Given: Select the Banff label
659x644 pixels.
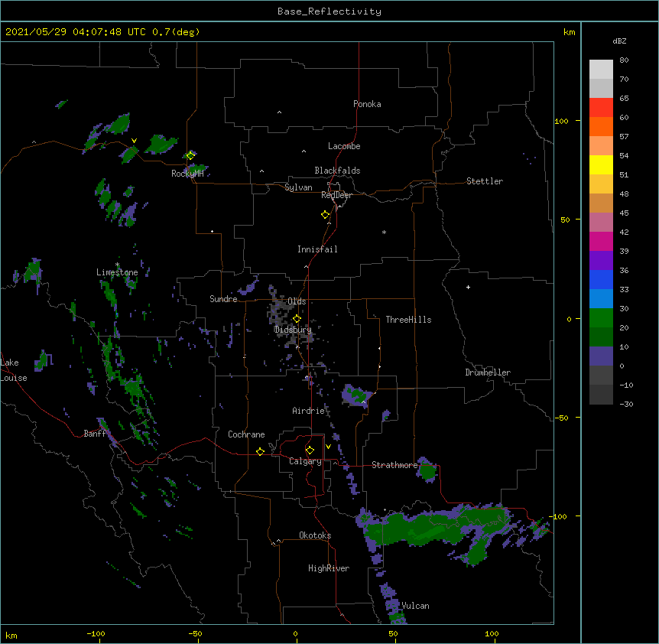Looking at the screenshot, I should tap(95, 434).
